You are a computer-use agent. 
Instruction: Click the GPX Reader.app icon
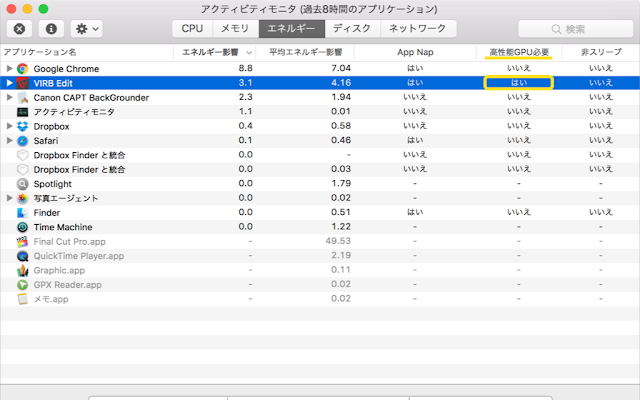click(x=22, y=285)
